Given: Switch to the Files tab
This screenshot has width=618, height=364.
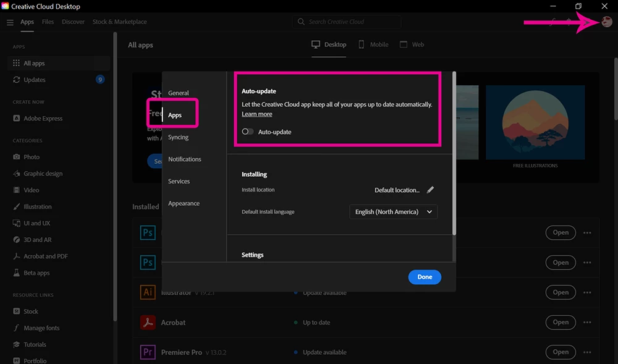Looking at the screenshot, I should click(48, 22).
